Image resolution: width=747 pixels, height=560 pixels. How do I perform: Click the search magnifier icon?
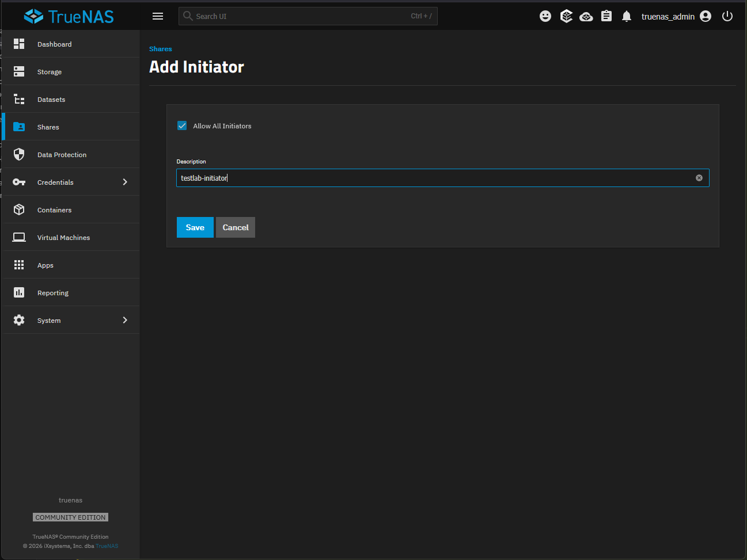coord(188,16)
